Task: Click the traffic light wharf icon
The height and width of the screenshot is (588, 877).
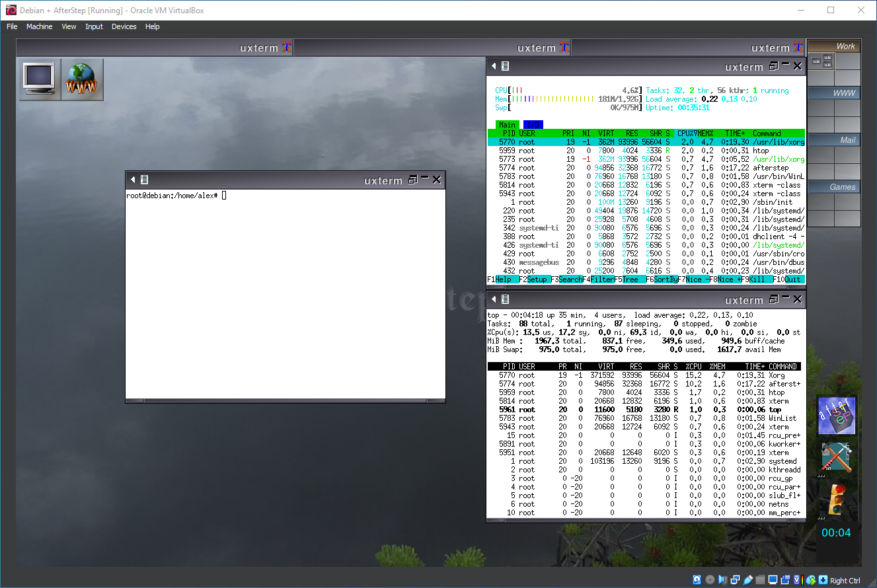Action: (836, 499)
